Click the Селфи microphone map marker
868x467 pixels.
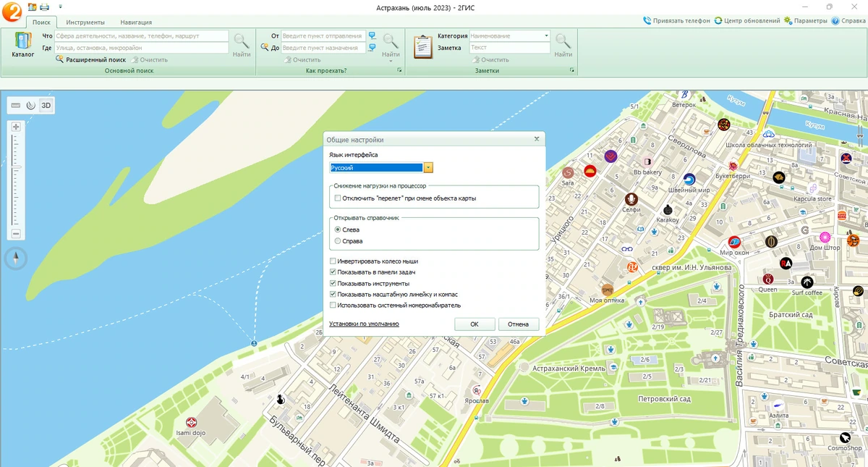[x=631, y=199]
